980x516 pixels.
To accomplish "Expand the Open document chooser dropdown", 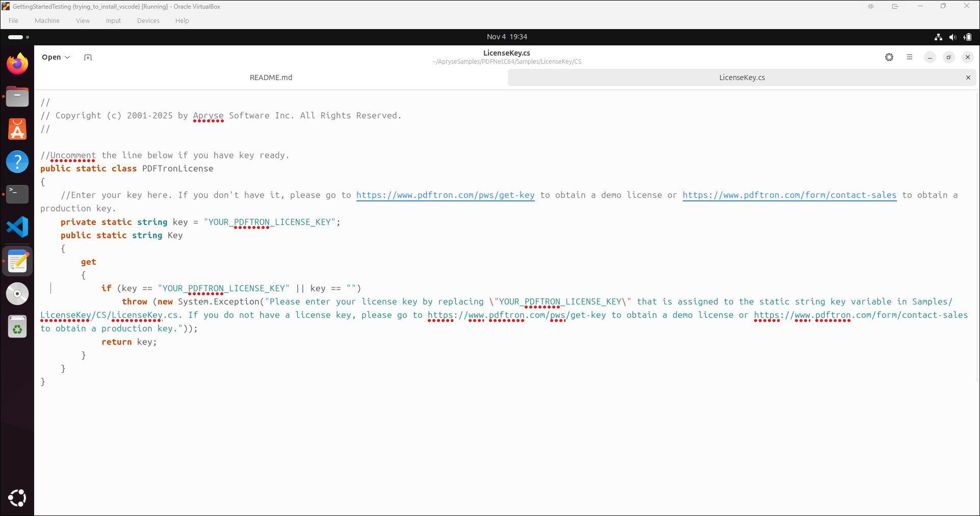I will 56,57.
